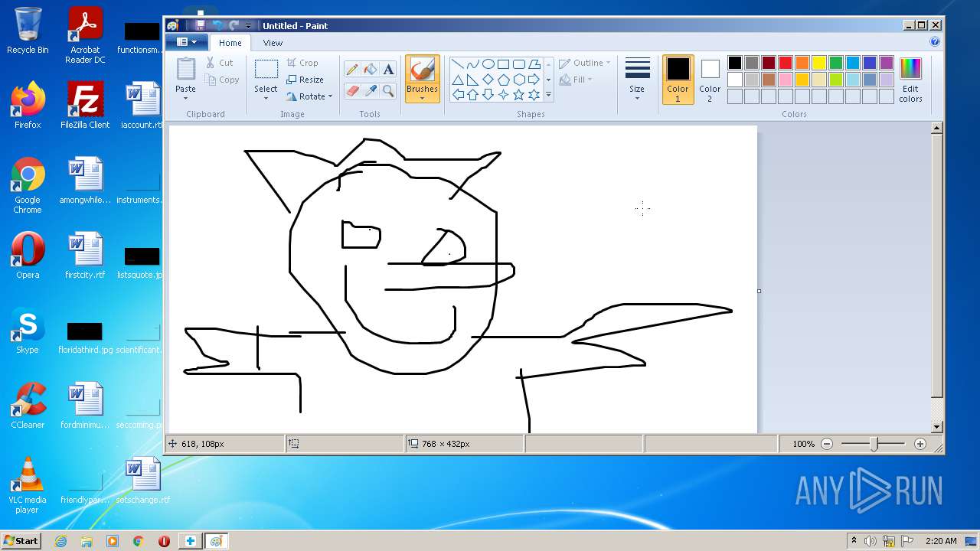Choose the Hexagon shape
Viewport: 980px width, 551px height.
tap(519, 80)
